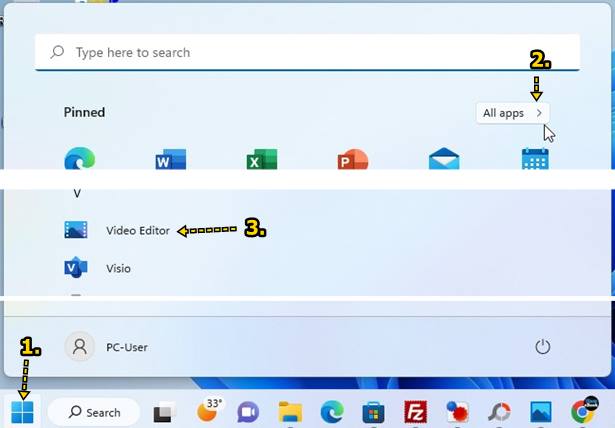Screen dimensions: 615x428
Task: Open FileZilla from the taskbar
Action: tap(415, 412)
